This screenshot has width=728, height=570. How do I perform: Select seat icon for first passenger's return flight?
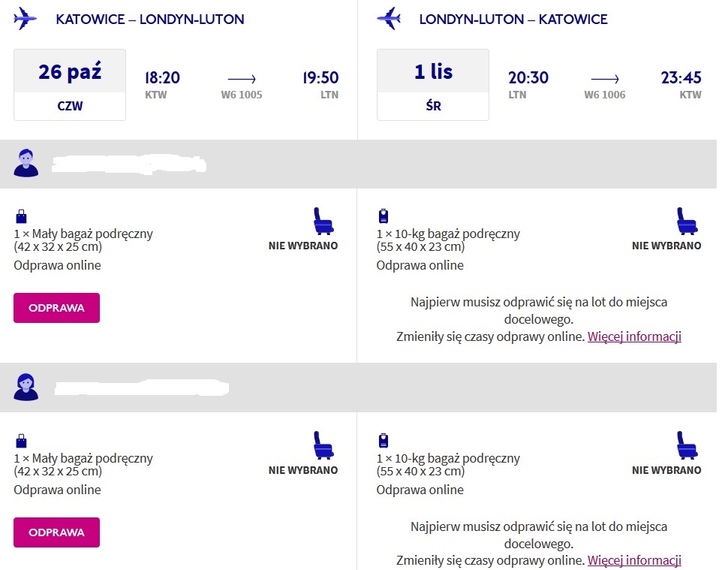tap(687, 221)
